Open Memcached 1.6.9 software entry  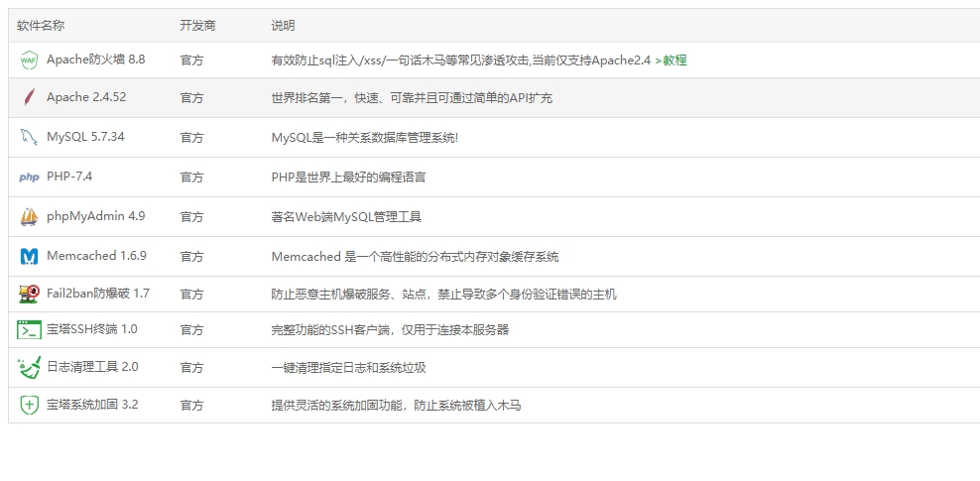tap(96, 256)
